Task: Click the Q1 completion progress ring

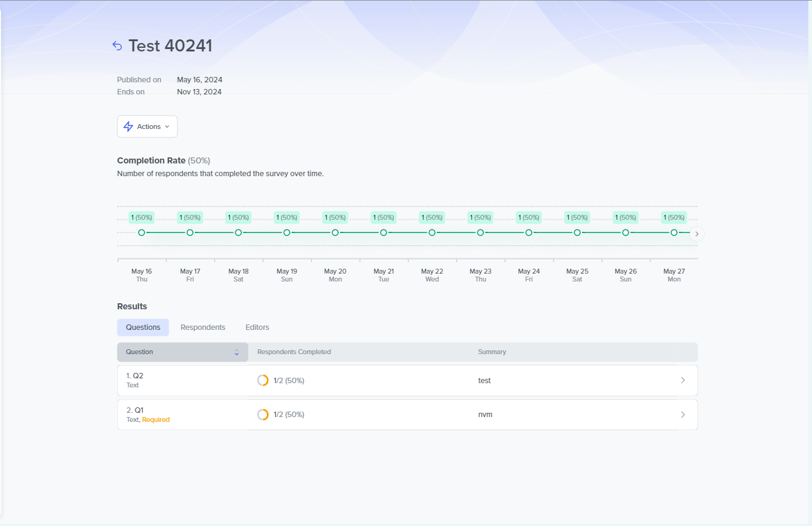Action: [263, 415]
